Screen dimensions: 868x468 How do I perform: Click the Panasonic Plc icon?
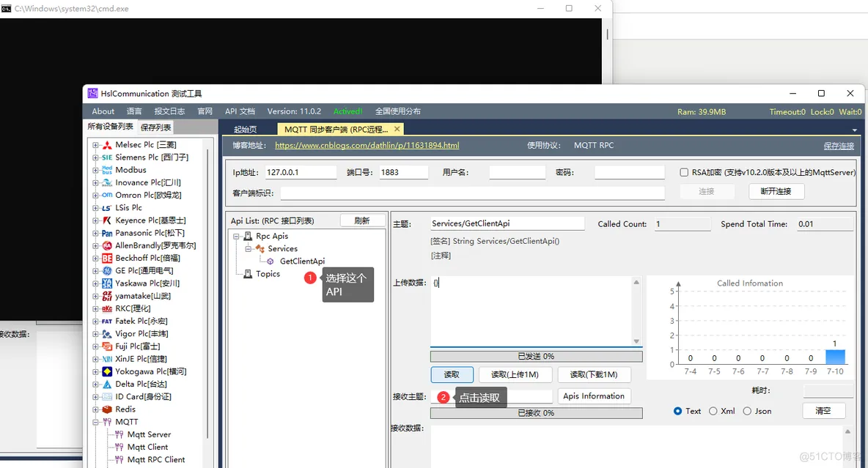click(107, 234)
